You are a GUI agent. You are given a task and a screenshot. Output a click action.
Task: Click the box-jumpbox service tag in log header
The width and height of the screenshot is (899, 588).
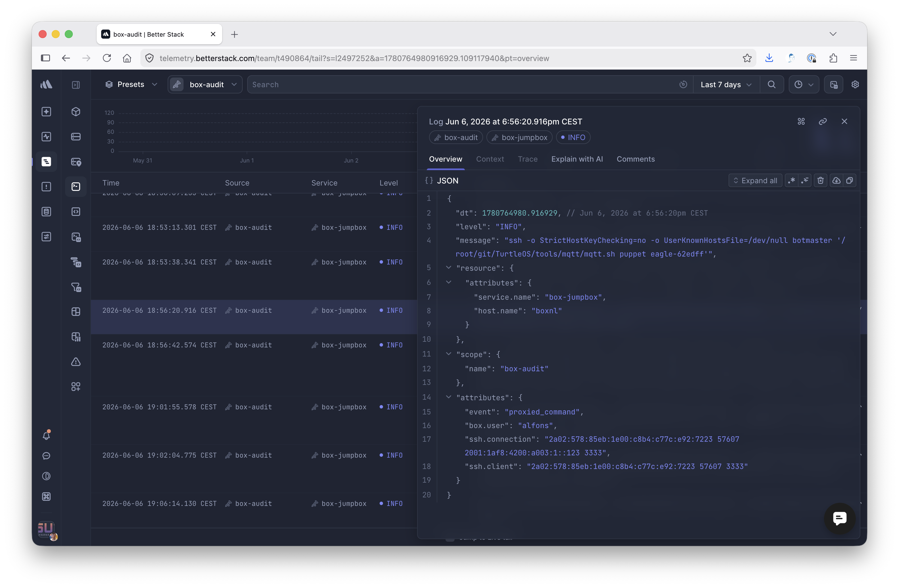click(519, 137)
